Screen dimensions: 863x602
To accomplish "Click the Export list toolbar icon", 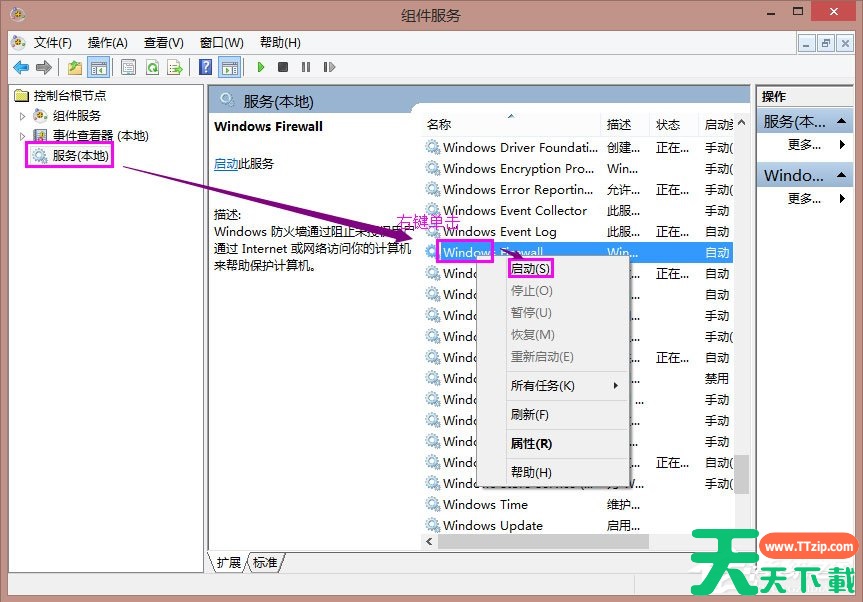I will (x=175, y=67).
